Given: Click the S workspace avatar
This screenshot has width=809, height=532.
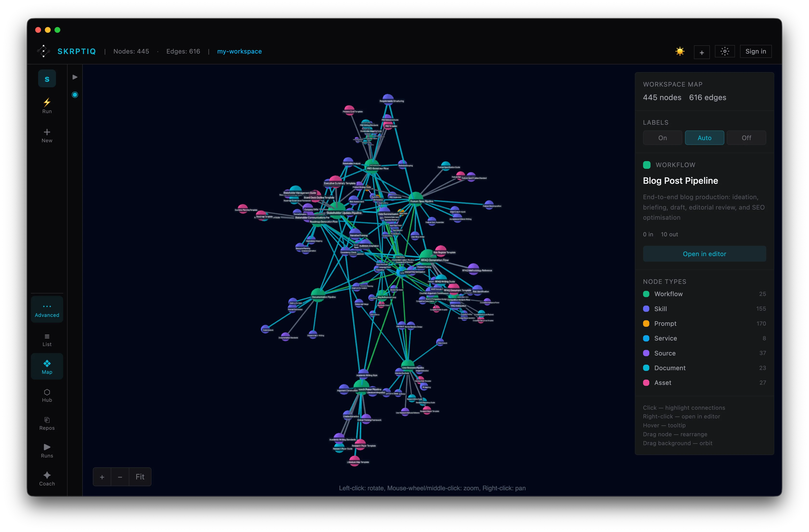Looking at the screenshot, I should (47, 79).
